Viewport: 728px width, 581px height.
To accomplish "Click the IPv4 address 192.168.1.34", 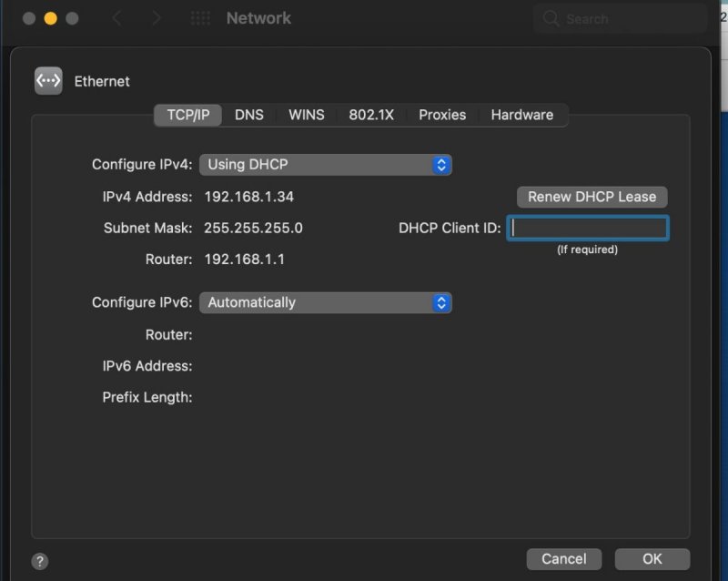I will [249, 197].
